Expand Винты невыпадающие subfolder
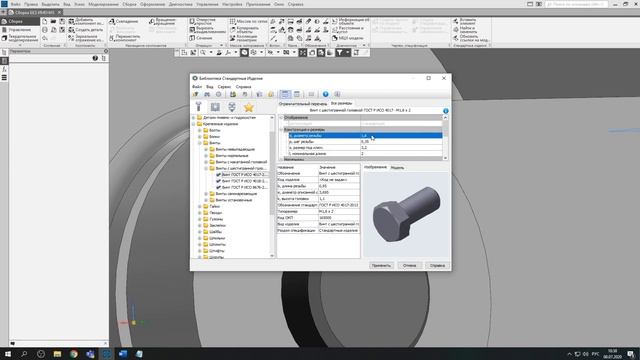 click(206, 149)
